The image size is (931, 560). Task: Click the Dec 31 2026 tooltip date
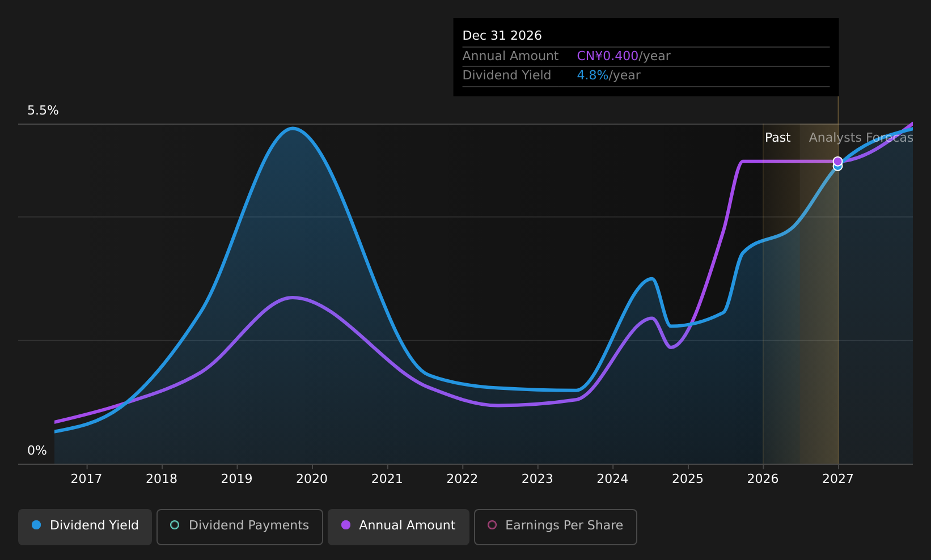point(502,36)
